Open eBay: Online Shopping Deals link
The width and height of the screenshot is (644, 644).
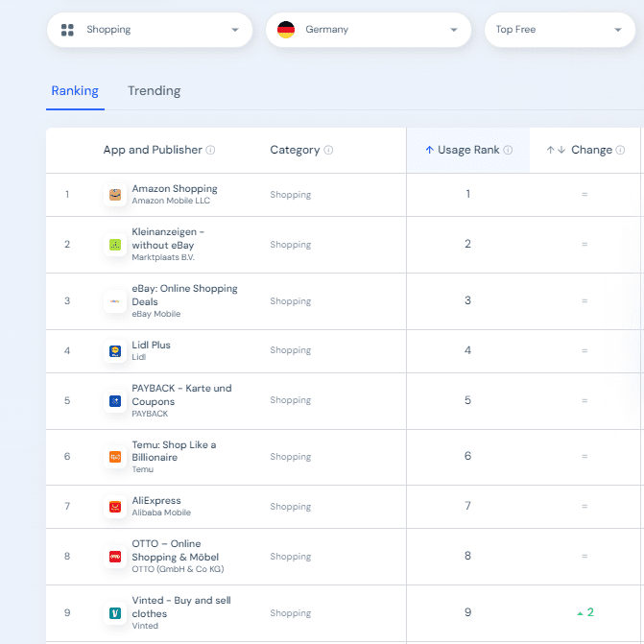[x=184, y=295]
